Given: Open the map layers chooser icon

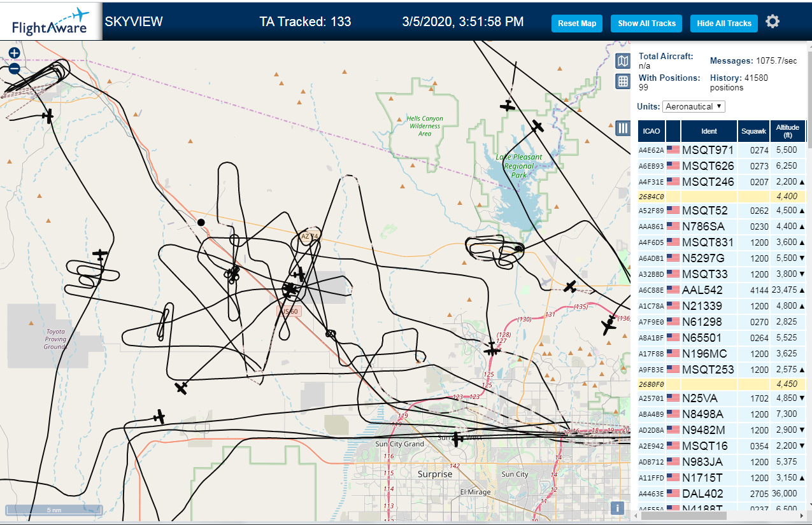Looking at the screenshot, I should point(623,61).
